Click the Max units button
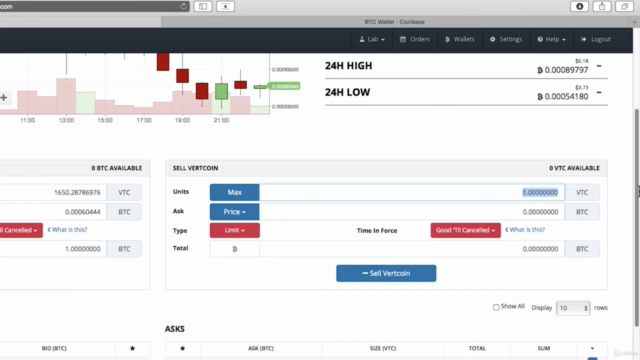 [234, 192]
